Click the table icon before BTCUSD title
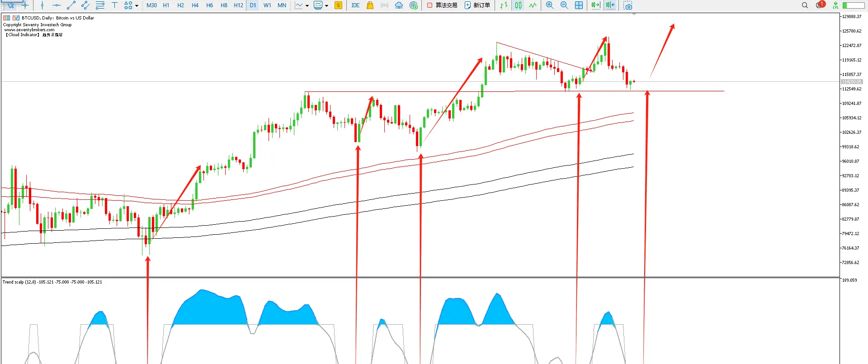This screenshot has width=868, height=364. click(x=6, y=18)
